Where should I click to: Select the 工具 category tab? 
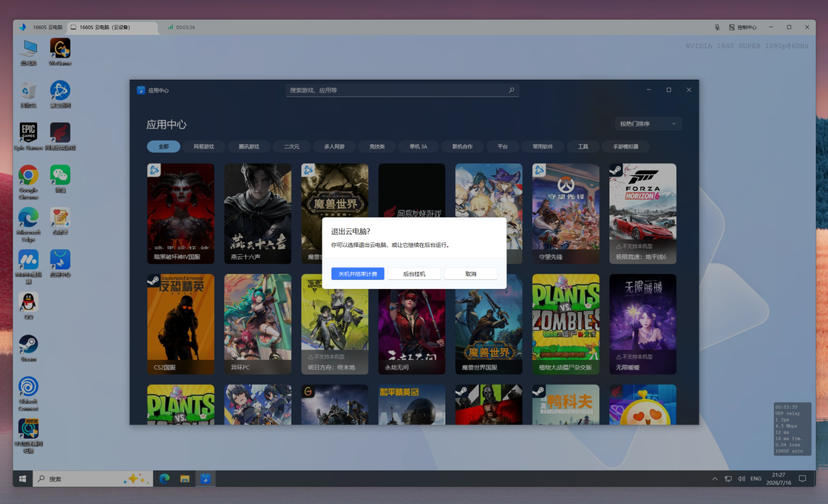point(583,146)
